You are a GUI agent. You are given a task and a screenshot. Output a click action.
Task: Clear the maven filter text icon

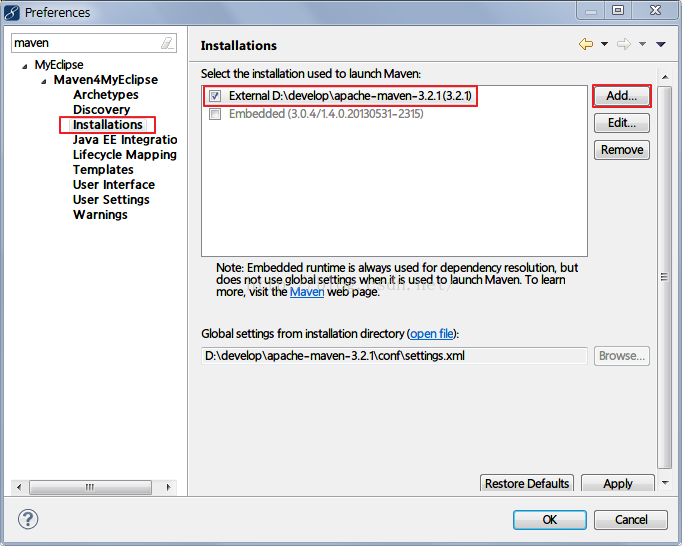click(x=167, y=43)
